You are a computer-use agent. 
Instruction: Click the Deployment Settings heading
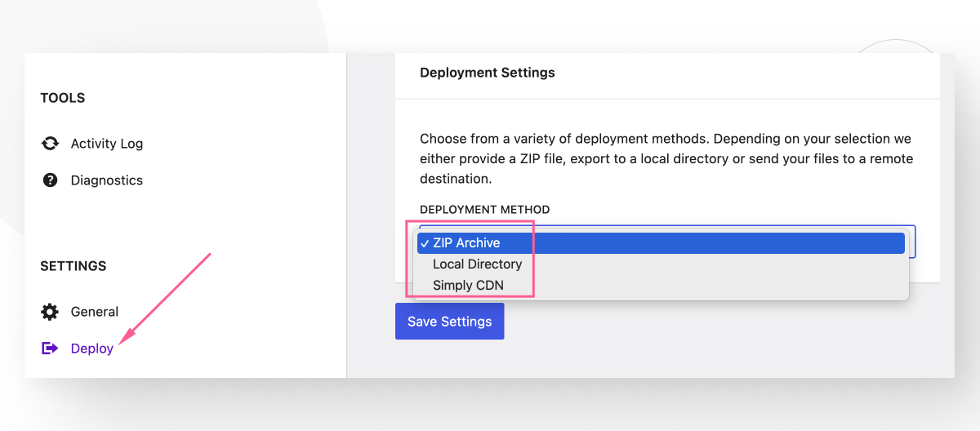(487, 73)
